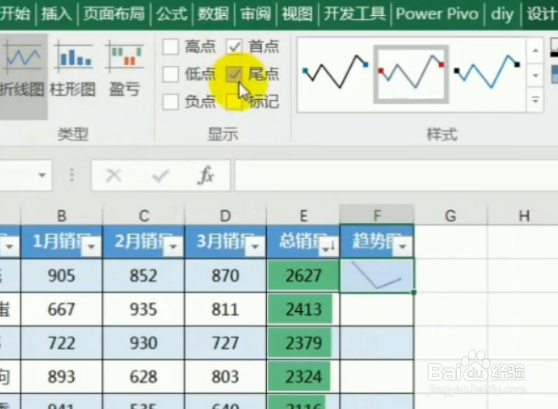Select the cell containing 930
This screenshot has height=409, width=558.
tap(143, 343)
